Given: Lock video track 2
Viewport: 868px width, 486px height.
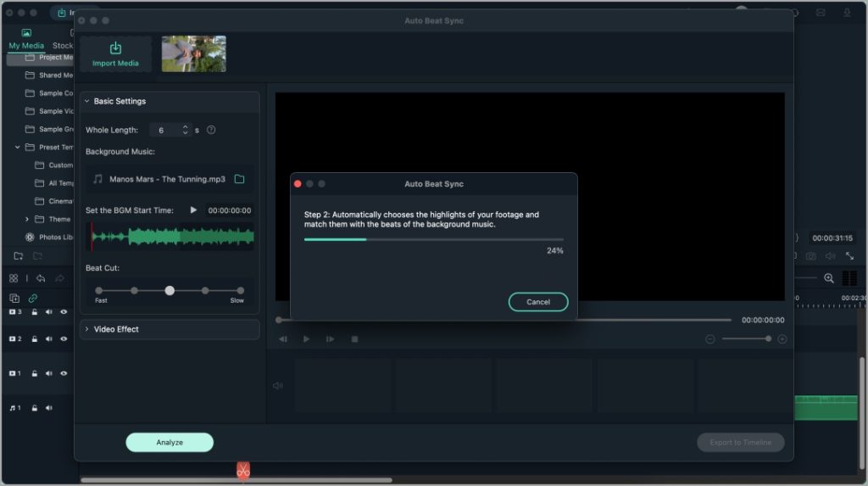Looking at the screenshot, I should click(34, 338).
